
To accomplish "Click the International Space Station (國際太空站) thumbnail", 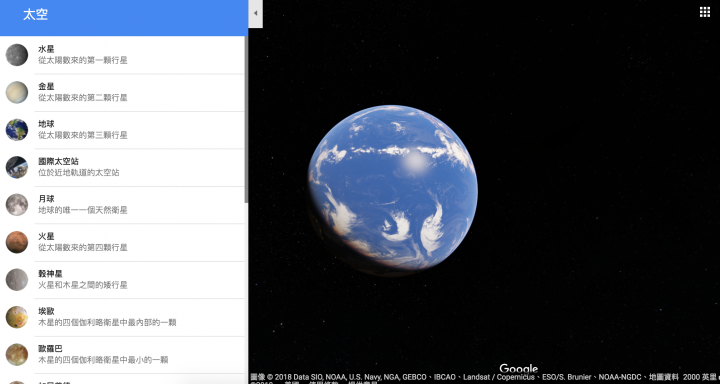I will click(x=17, y=167).
